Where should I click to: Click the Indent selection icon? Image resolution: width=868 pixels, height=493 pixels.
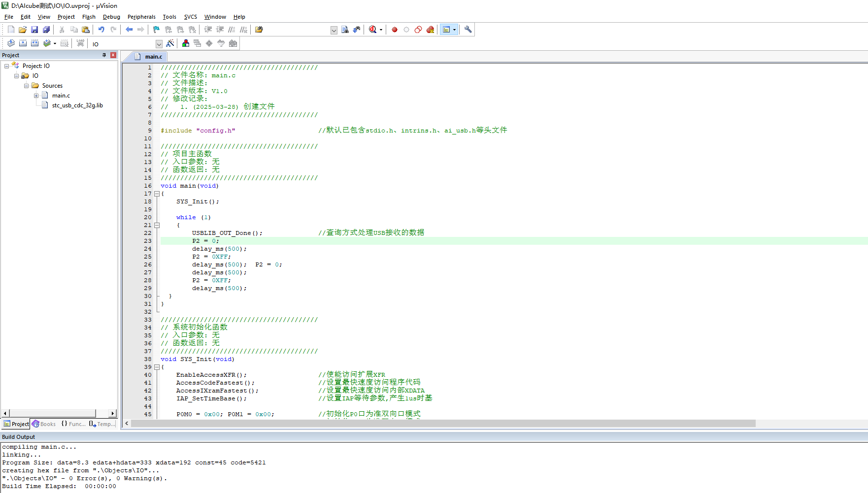208,30
